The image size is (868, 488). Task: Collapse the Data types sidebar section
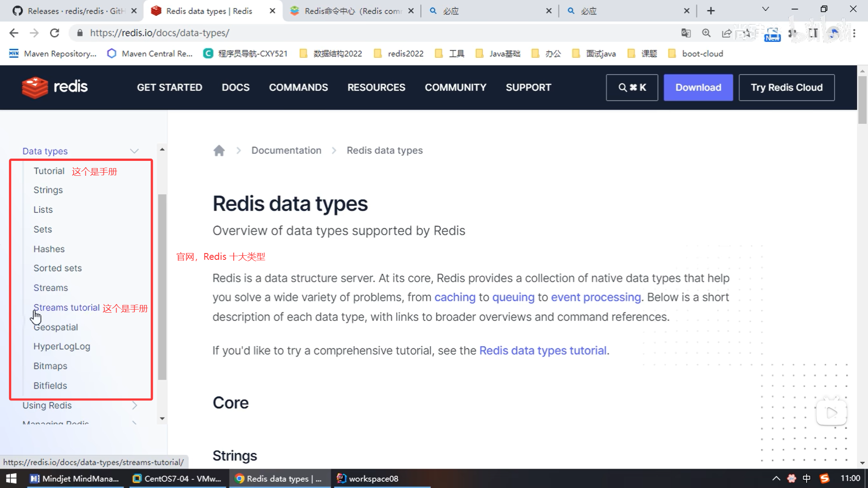[x=134, y=151]
